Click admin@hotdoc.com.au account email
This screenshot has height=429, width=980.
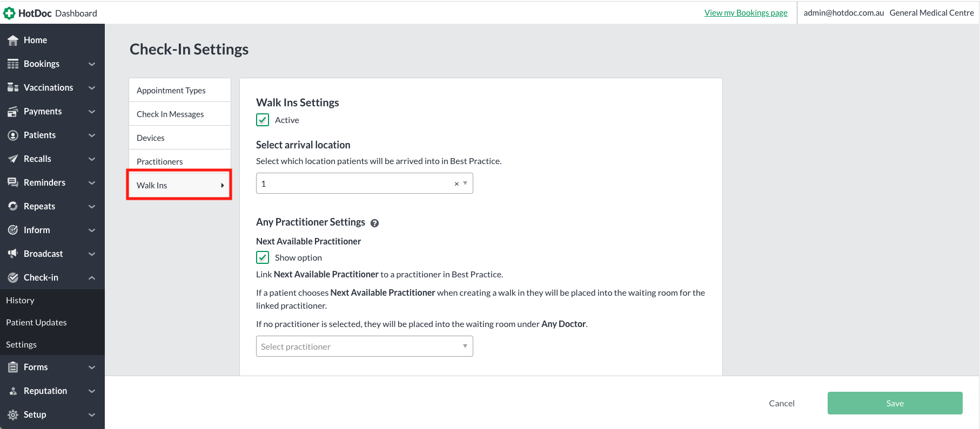pos(844,13)
